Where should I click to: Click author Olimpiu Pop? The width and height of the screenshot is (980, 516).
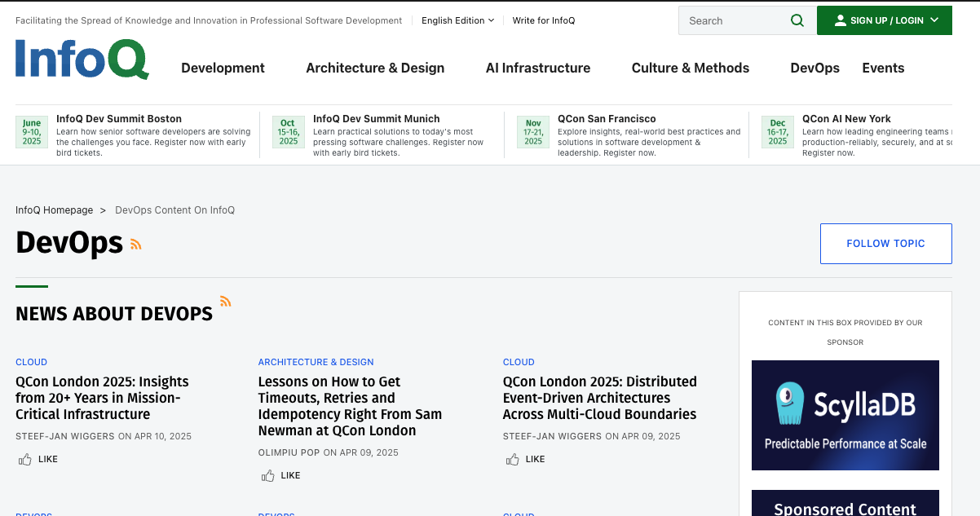coord(289,452)
